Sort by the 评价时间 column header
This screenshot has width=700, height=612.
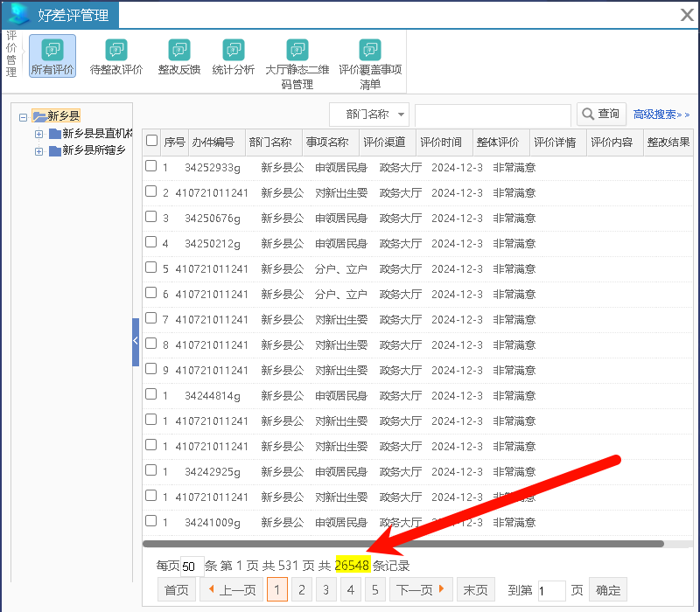[440, 143]
